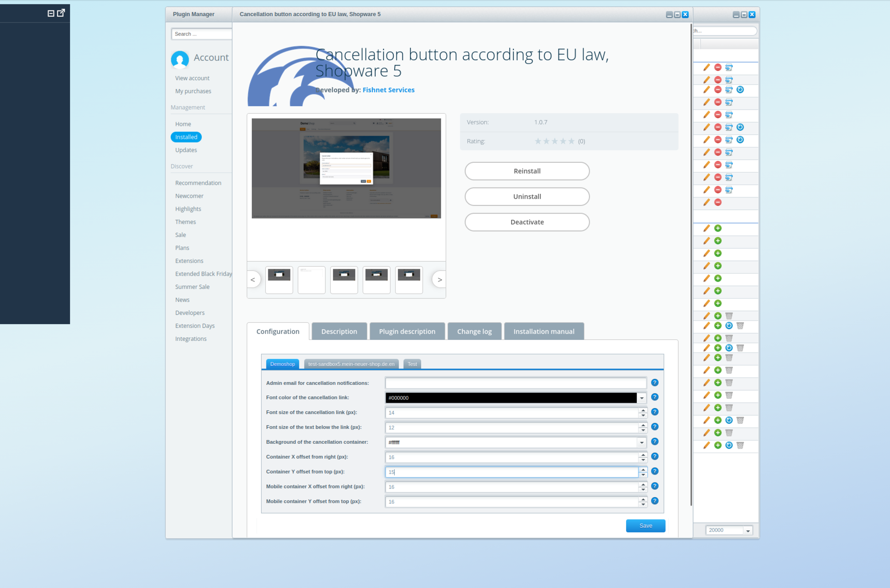Open help for Mobile container Y offset
Viewport: 890px width, 588px height.
coord(654,501)
